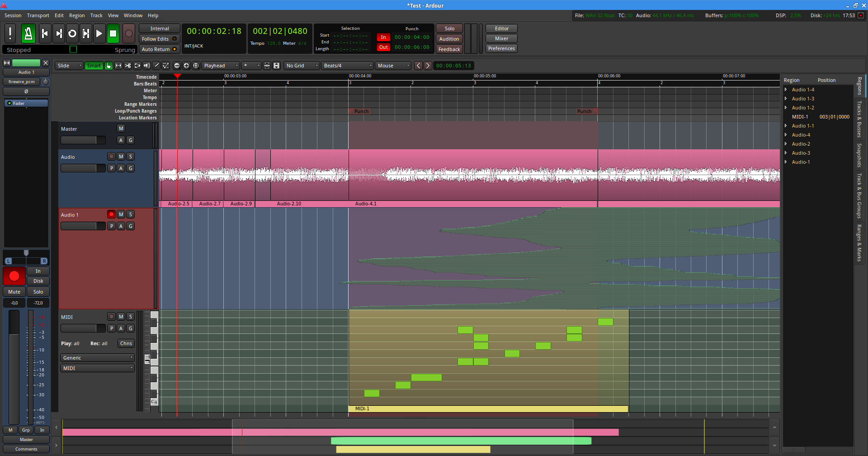Click the Mixer button
The image size is (868, 456).
(501, 38)
